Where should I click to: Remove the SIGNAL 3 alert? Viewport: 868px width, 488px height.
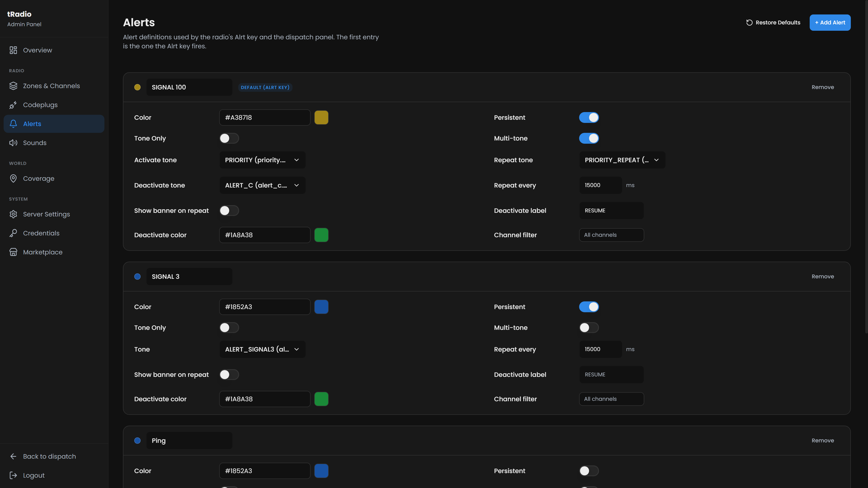pos(823,277)
